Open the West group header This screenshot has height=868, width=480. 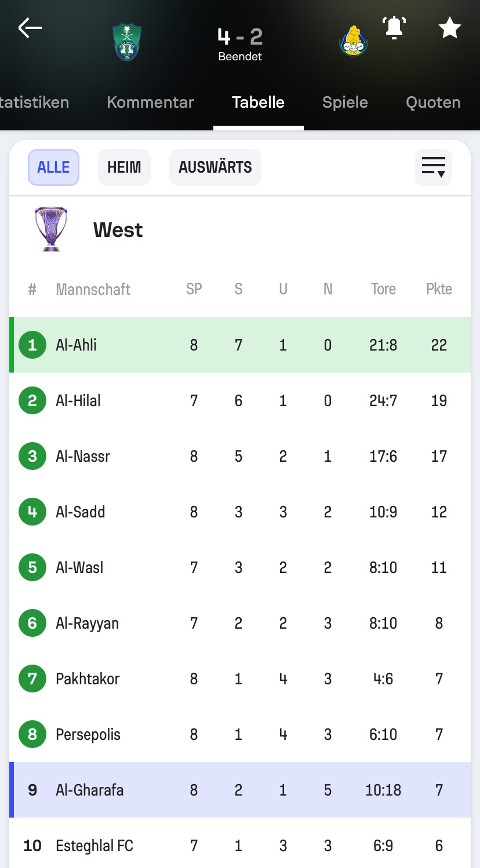(x=118, y=230)
